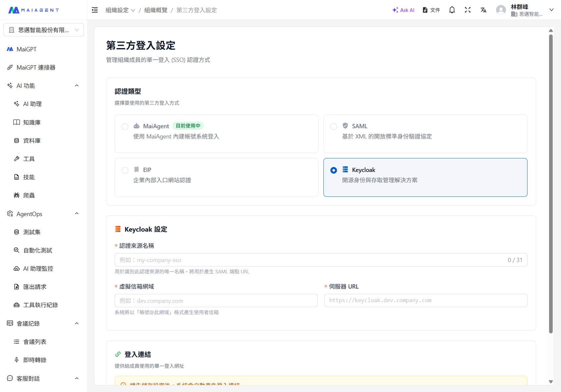Screen dimensions: 561x392
Task: Collapse the AgentOps sidebar group
Action: (x=77, y=214)
